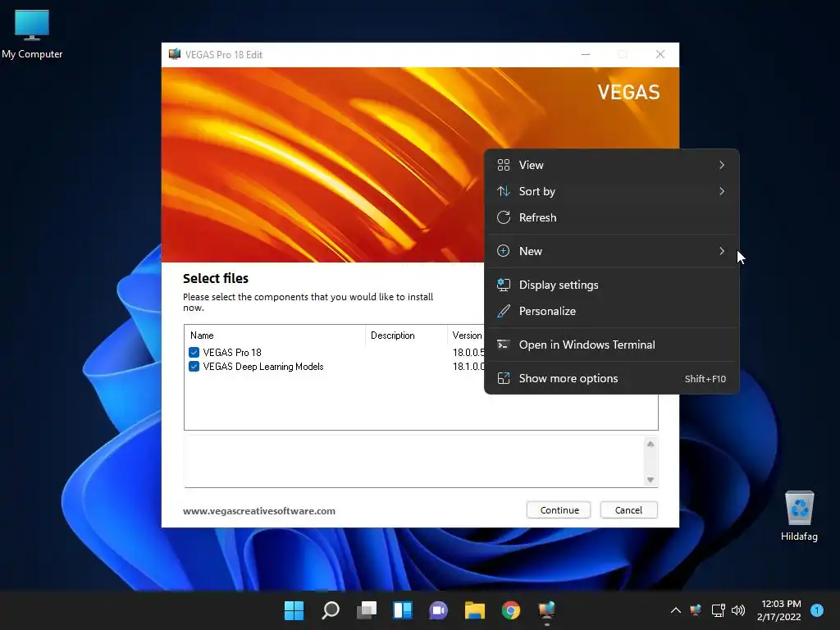Click the Windows Terminal icon in menu
Viewport: 840px width, 630px height.
(x=504, y=345)
